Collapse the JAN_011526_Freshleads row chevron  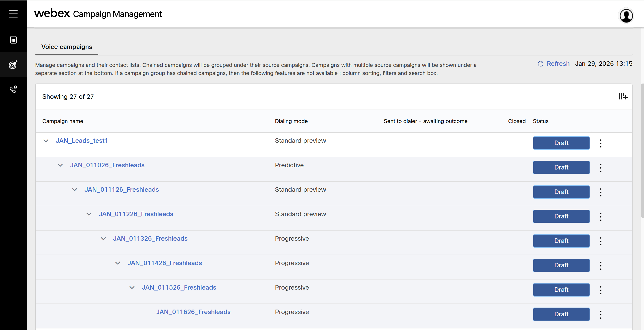point(132,287)
